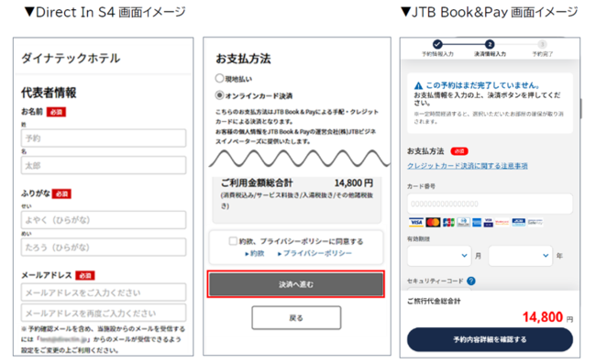Click the completed step one checkmark icon
Screen dimensions: 596x364
tap(437, 44)
